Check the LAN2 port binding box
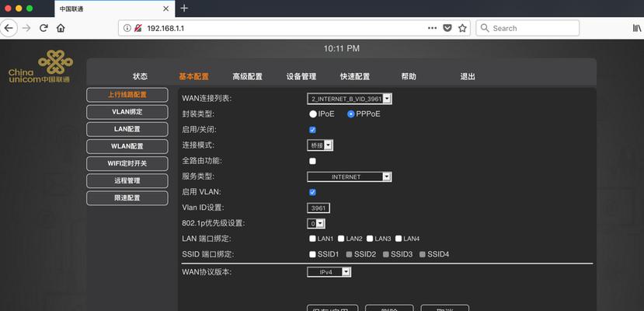This screenshot has height=311, width=644. tap(341, 238)
